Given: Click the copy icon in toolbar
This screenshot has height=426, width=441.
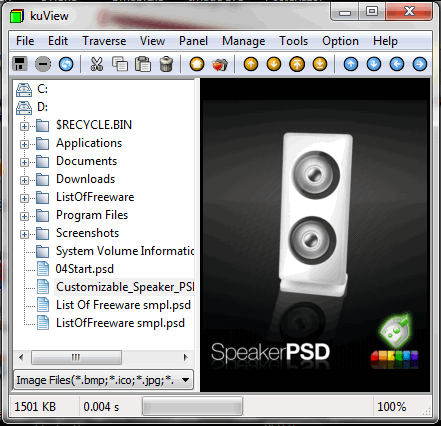Looking at the screenshot, I should 120,64.
